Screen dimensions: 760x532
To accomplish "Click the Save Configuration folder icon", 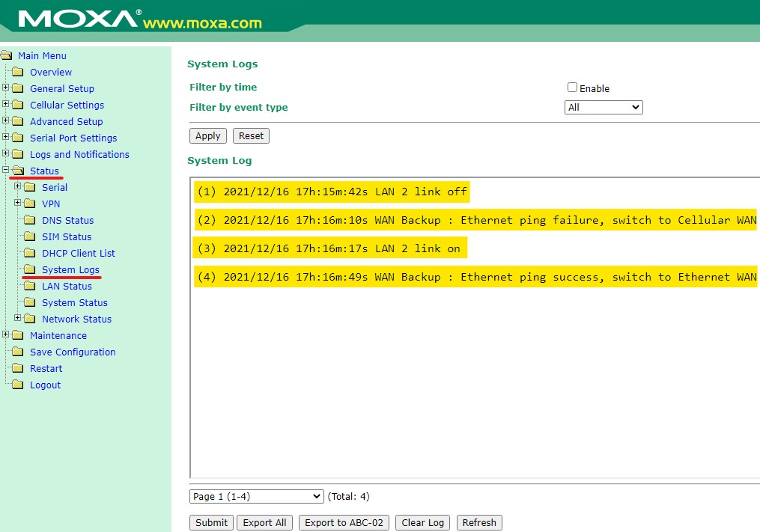I will (x=18, y=352).
